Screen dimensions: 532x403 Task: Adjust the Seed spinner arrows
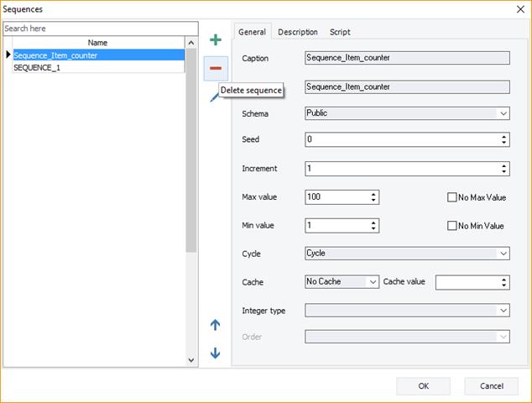click(503, 139)
